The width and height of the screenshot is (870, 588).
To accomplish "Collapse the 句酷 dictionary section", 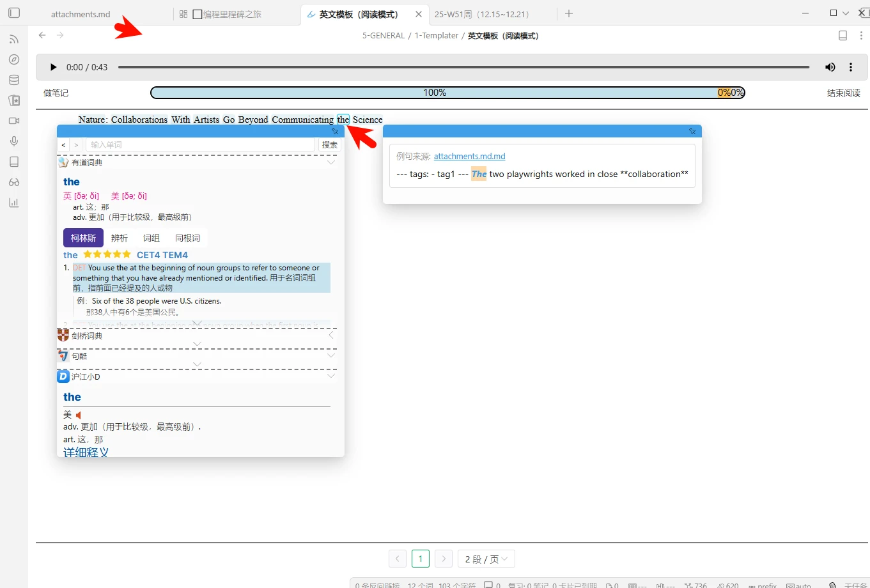I will 331,355.
